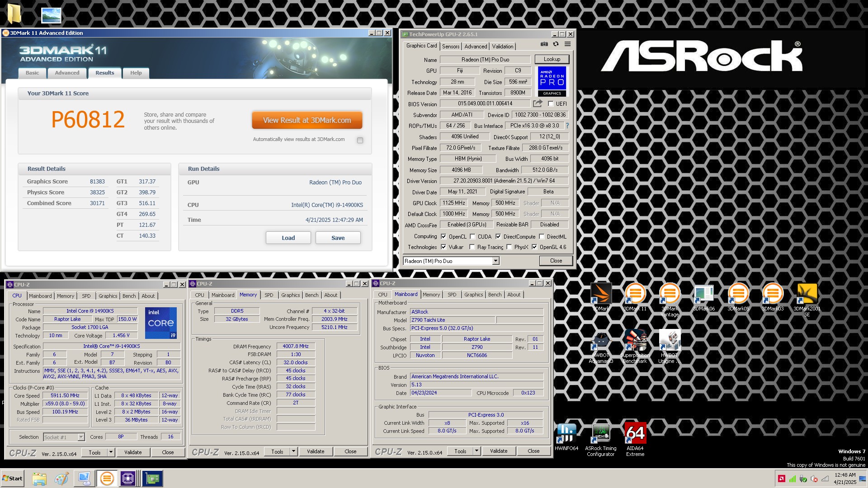Image resolution: width=868 pixels, height=488 pixels.
Task: Open the 3DMark06 desktop shortcut
Action: [704, 297]
